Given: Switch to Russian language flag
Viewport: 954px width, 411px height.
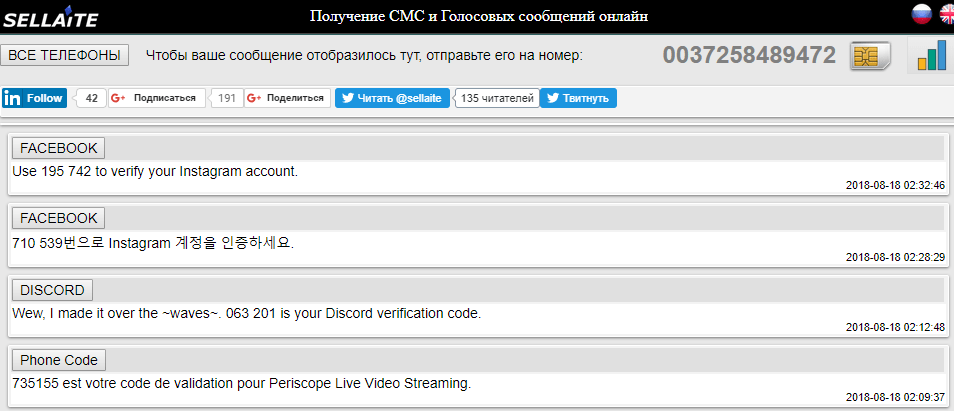Looking at the screenshot, I should 922,14.
